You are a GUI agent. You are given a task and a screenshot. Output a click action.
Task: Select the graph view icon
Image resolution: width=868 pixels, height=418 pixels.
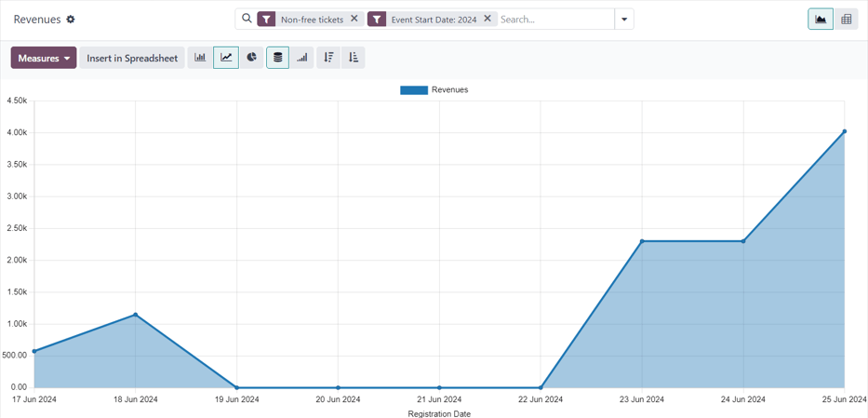[x=821, y=19]
